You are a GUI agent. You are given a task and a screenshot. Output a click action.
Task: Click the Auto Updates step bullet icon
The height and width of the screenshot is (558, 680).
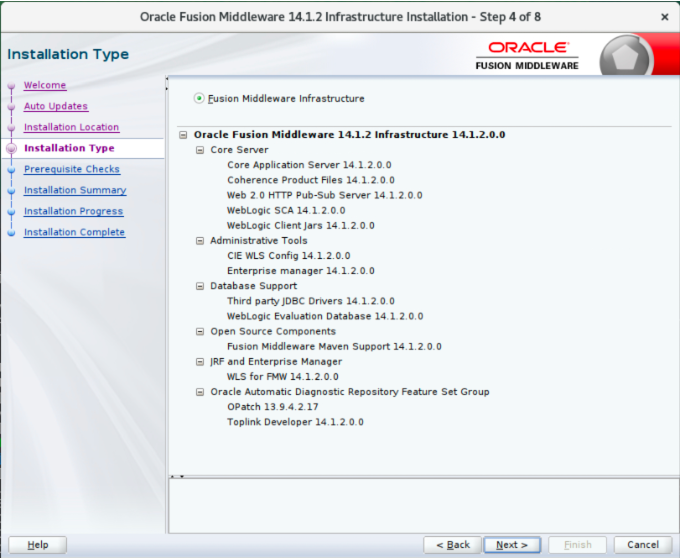[x=12, y=107]
